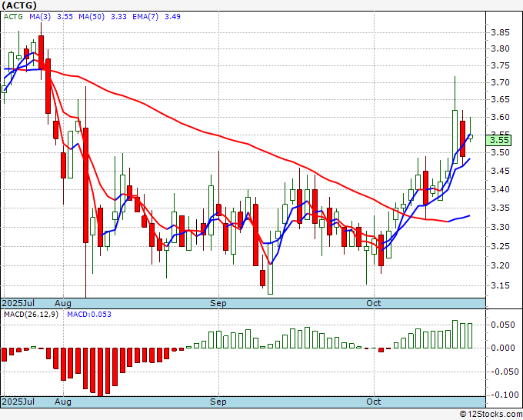The height and width of the screenshot is (420, 523).
Task: Click the MACD(26,12,9) indicator label
Action: [31, 315]
